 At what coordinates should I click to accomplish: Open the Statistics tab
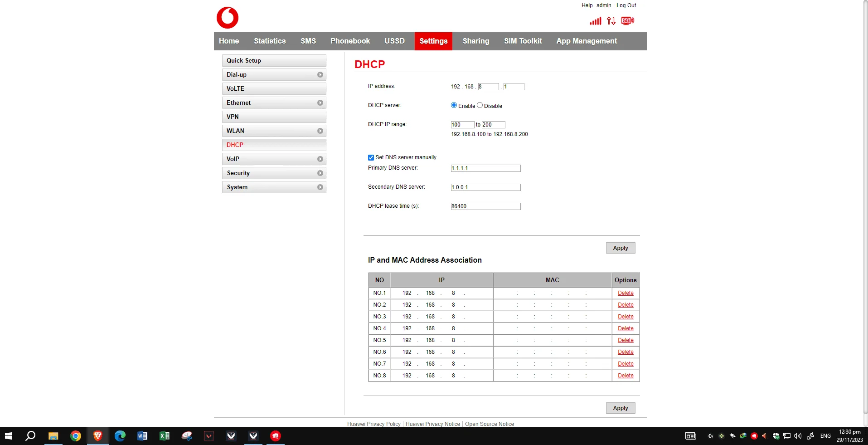(270, 41)
